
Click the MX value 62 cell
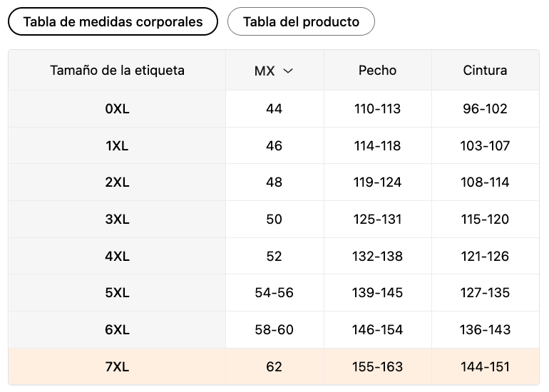[274, 367]
